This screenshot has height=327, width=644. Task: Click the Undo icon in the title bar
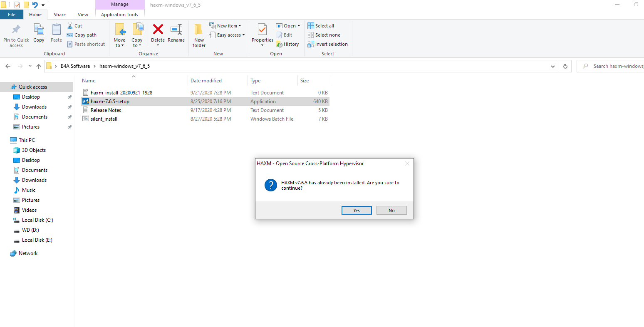coord(35,5)
